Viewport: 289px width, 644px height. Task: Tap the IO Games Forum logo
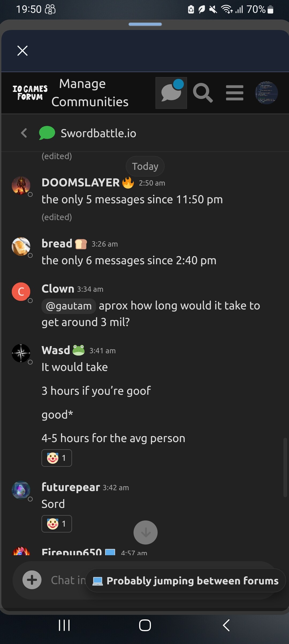pos(30,93)
